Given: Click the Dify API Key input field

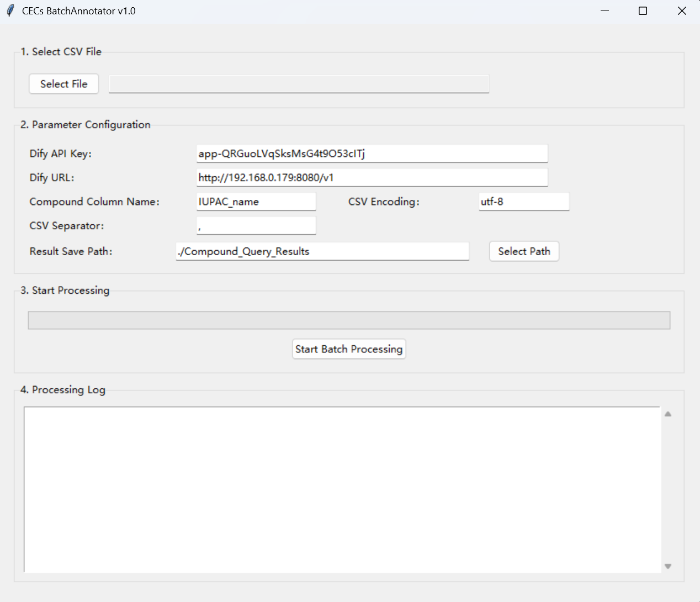Looking at the screenshot, I should [x=372, y=154].
